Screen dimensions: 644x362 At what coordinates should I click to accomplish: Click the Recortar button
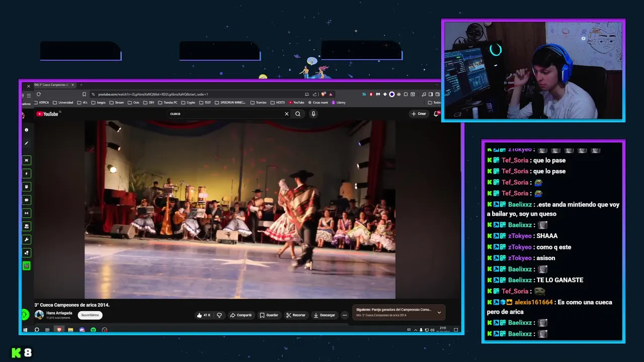pos(296,315)
